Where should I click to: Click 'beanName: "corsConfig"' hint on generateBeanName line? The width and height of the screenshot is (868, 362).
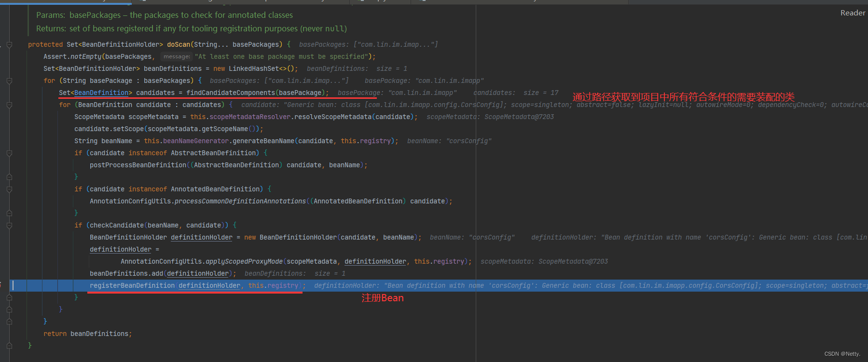449,141
